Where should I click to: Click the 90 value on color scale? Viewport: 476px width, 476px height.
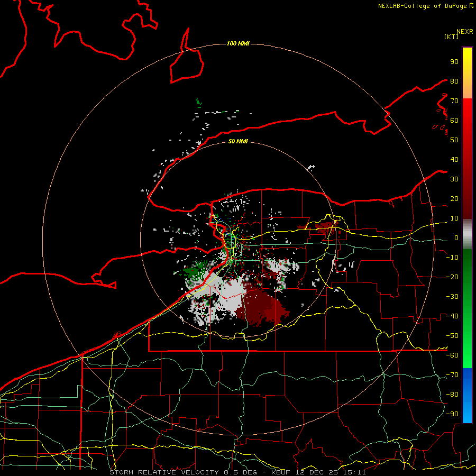click(454, 62)
